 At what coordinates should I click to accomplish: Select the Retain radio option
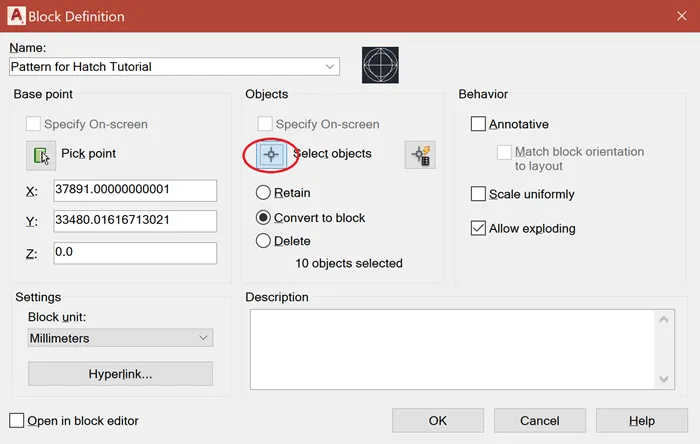pyautogui.click(x=263, y=192)
